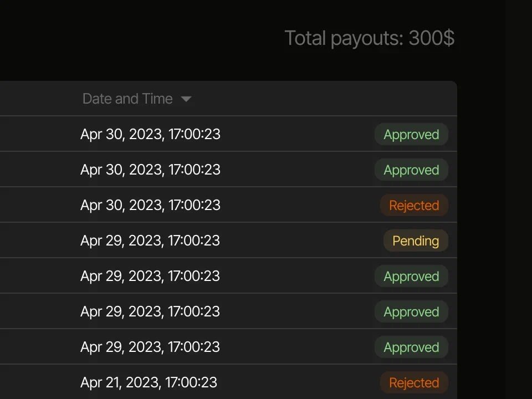Click the Approved badge in the topmost row
Image resolution: width=532 pixels, height=399 pixels.
(411, 135)
